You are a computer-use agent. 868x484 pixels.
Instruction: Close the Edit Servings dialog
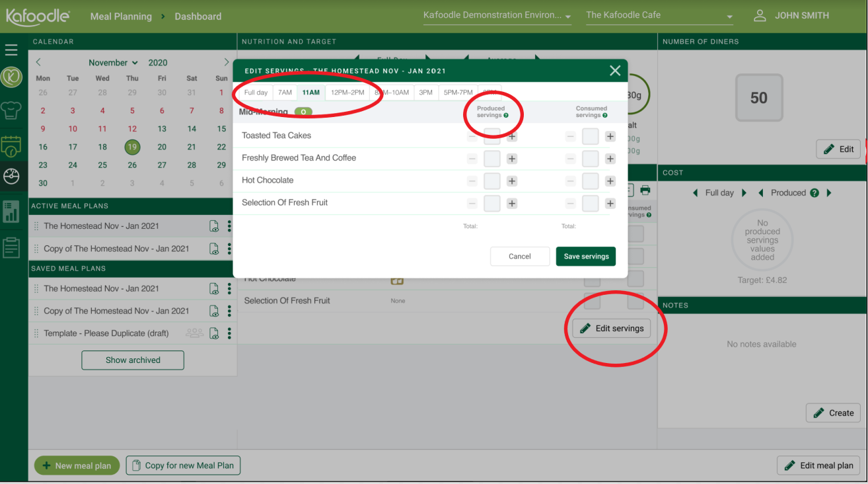point(615,71)
